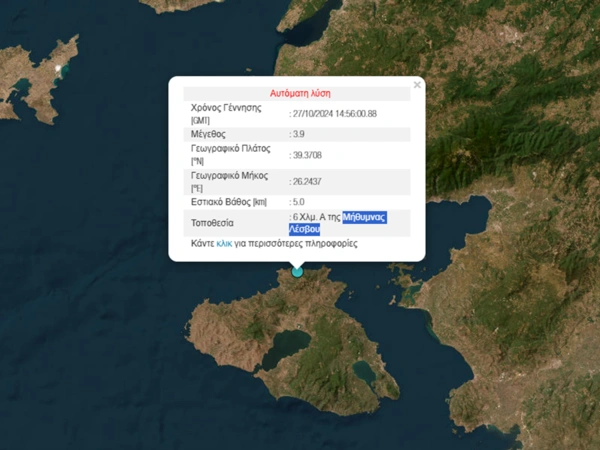
Task: Click the 'Τοποθεσία' row label
Action: click(212, 222)
